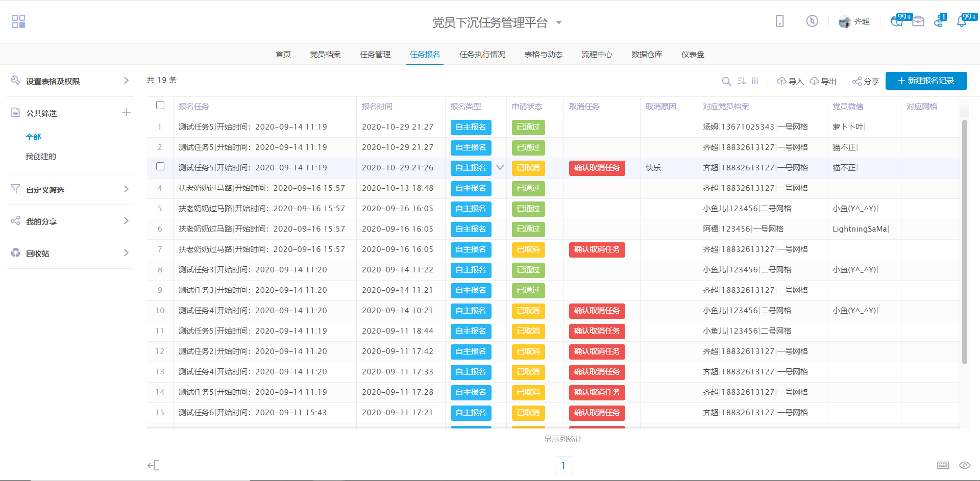The width and height of the screenshot is (980, 481).
Task: Open the app grid menu icon
Action: (x=18, y=21)
